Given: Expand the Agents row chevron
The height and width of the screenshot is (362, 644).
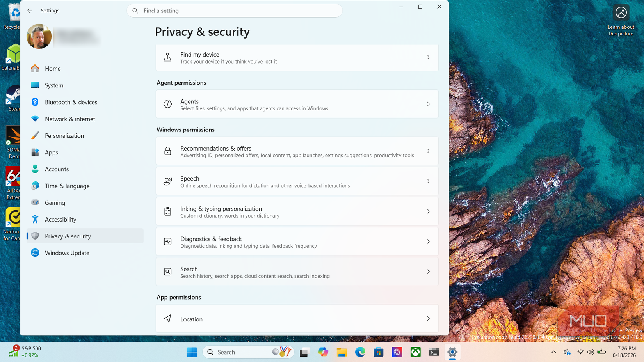Looking at the screenshot, I should coord(428,104).
